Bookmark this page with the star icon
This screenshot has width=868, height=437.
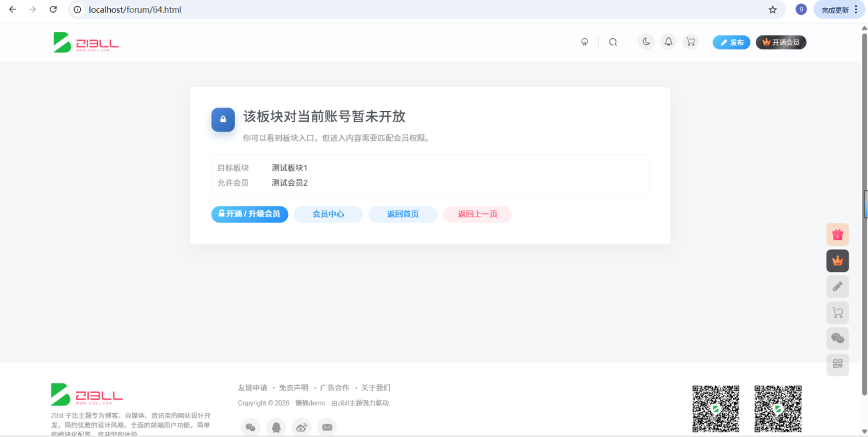[x=773, y=9]
